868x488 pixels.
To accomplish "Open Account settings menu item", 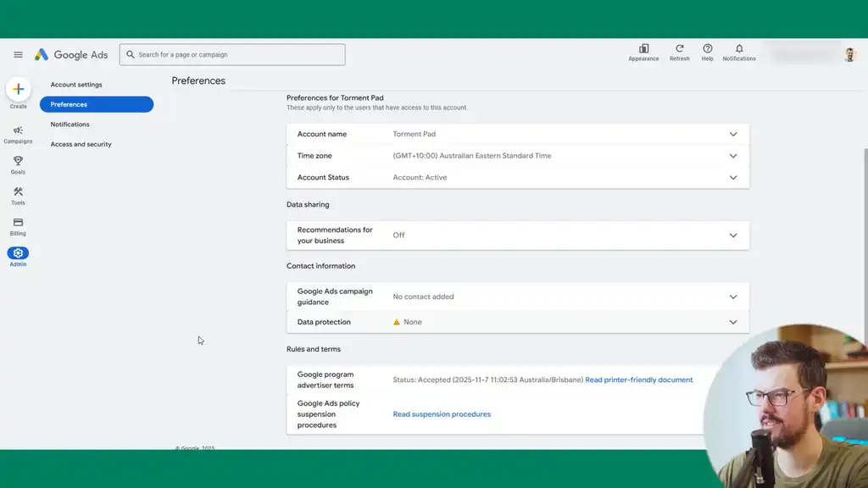I will point(76,85).
